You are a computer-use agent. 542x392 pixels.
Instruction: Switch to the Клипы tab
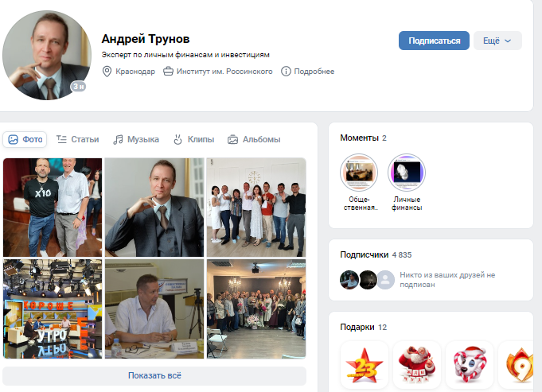(193, 139)
